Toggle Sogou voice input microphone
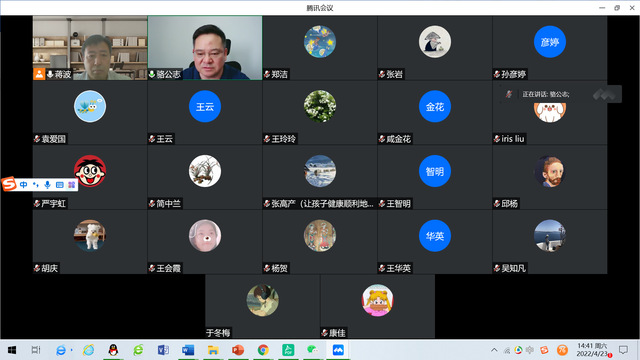The width and height of the screenshot is (640, 360). (47, 185)
